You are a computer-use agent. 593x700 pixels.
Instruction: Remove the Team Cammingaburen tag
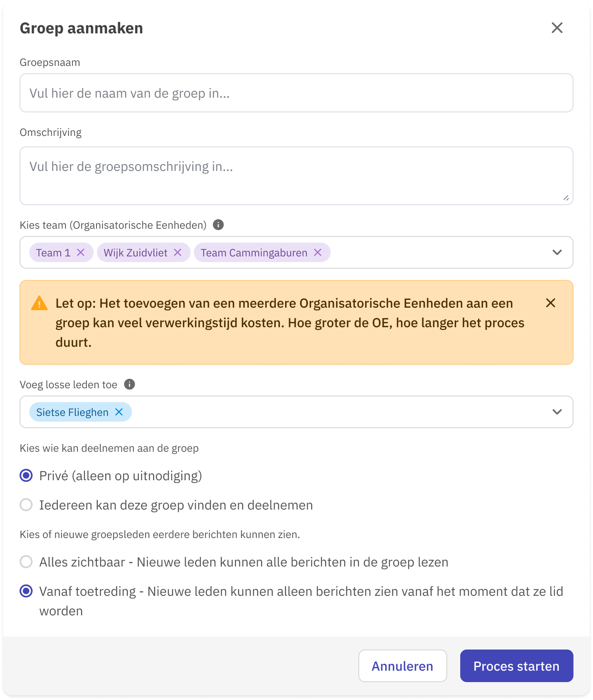coord(318,253)
